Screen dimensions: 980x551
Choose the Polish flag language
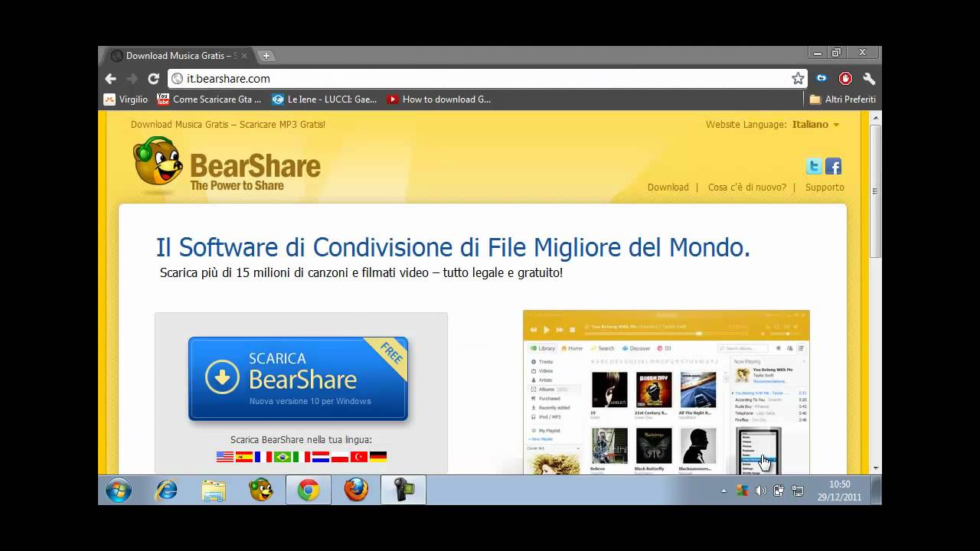coord(340,457)
